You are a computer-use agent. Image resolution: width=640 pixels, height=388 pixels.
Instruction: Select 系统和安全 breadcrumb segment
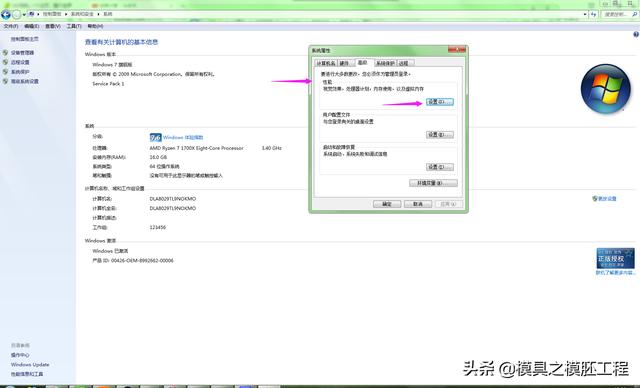coord(82,14)
